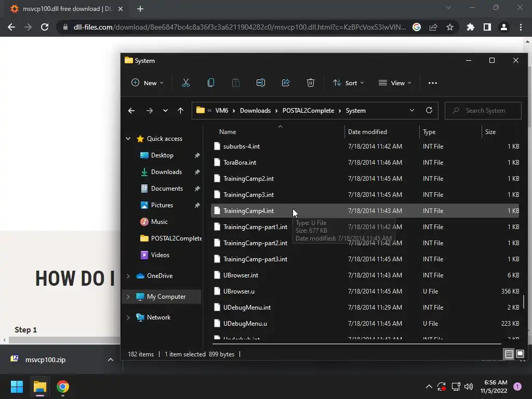Refresh the System folder view
532x399 pixels.
click(429, 110)
